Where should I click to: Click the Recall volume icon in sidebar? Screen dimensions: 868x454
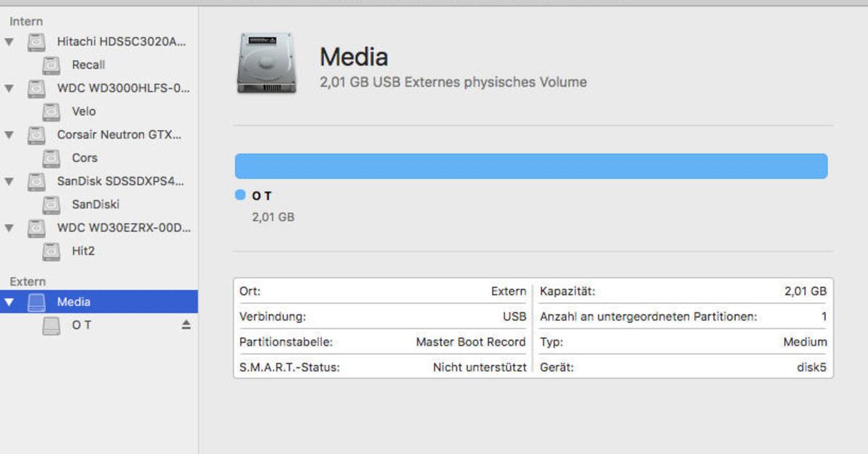50,64
